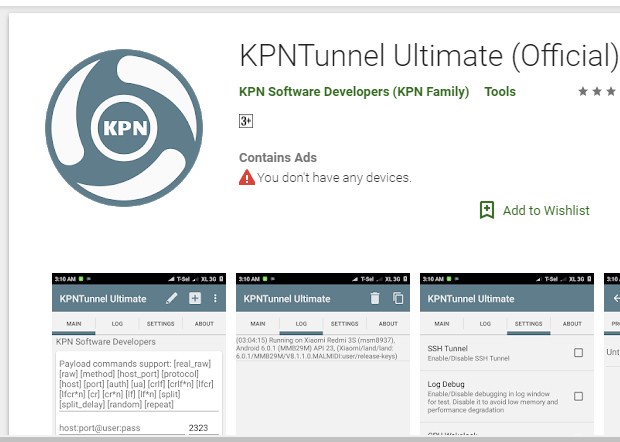Viewport: 620px width, 442px height.
Task: Click the red warning triangle icon
Action: click(247, 178)
